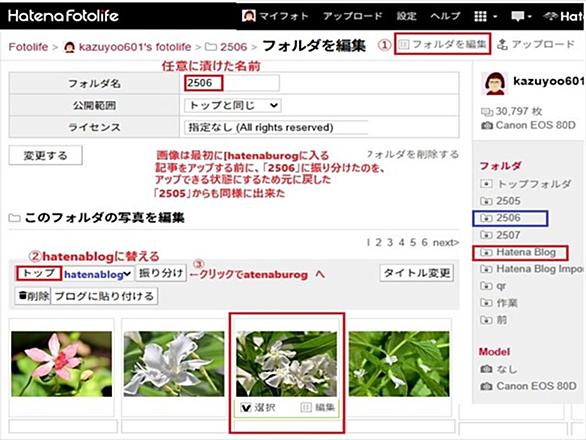
Task: Expand the notifications dropdown arrow
Action: (x=530, y=16)
